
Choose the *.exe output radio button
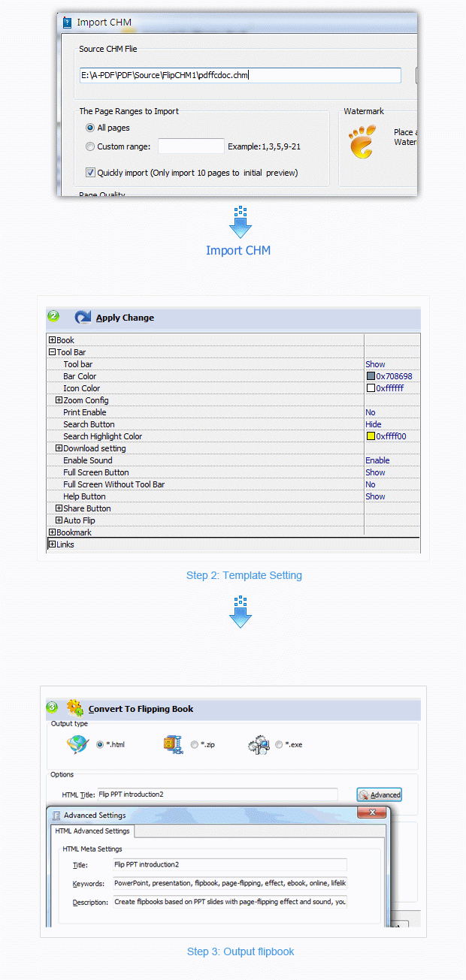point(280,744)
